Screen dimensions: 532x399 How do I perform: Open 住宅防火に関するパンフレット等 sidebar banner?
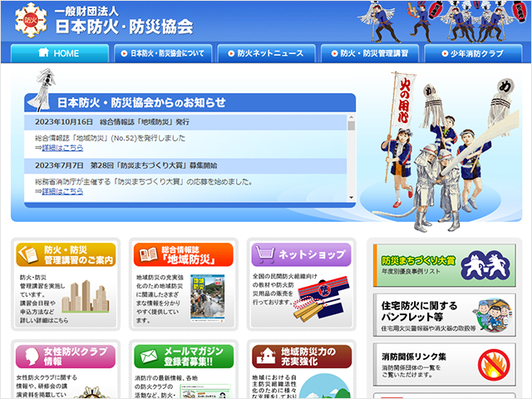tap(445, 315)
